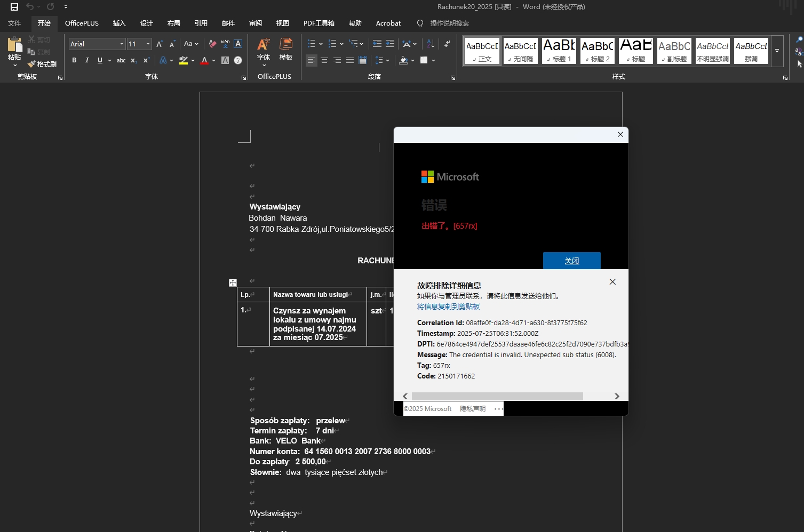Image resolution: width=804 pixels, height=532 pixels.
Task: Toggle character shading (gray A)
Action: click(x=225, y=60)
